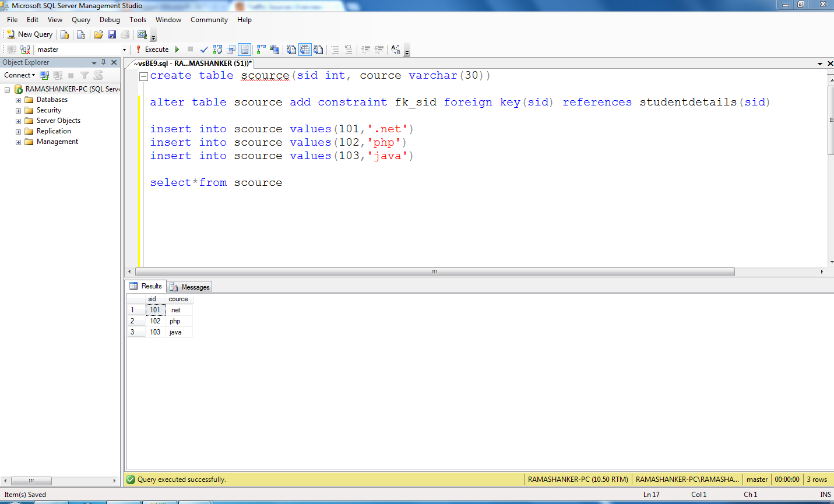Click the Save file icon on toolbar
This screenshot has width=834, height=504.
(111, 34)
